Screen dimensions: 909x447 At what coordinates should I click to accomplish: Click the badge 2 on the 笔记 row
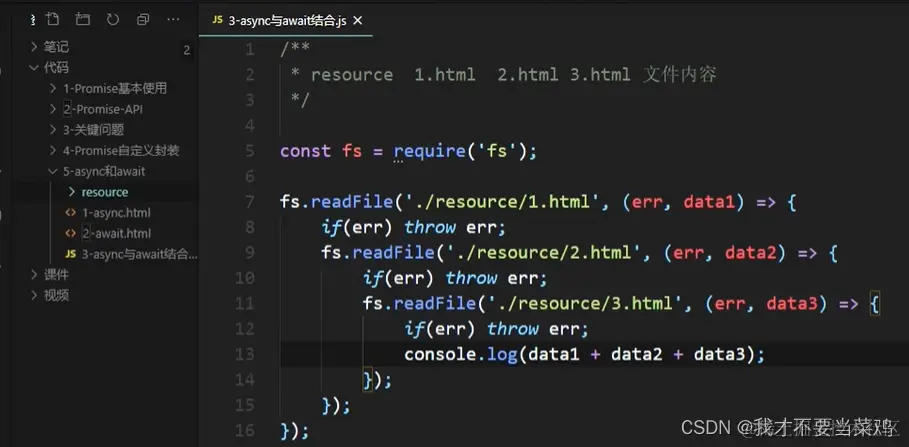[x=187, y=50]
